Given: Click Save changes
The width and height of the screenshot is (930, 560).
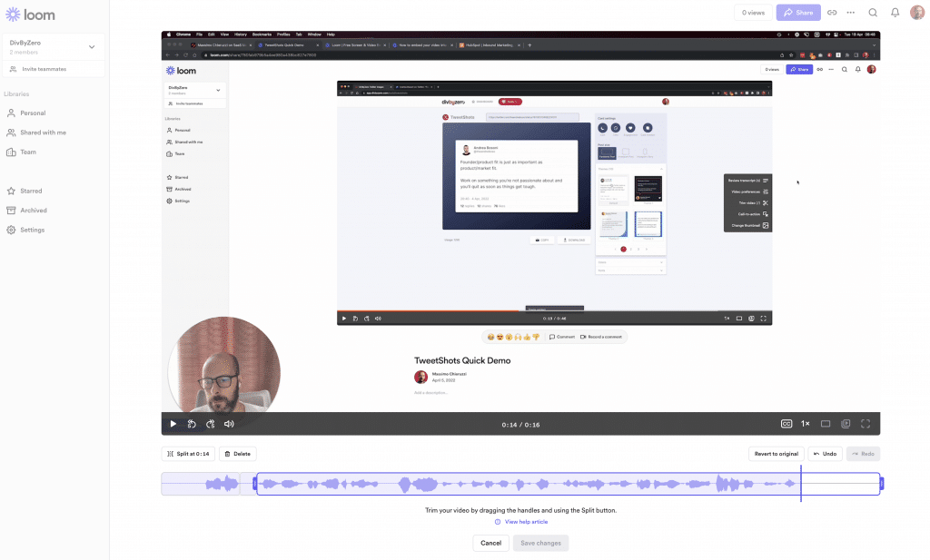Looking at the screenshot, I should point(541,544).
